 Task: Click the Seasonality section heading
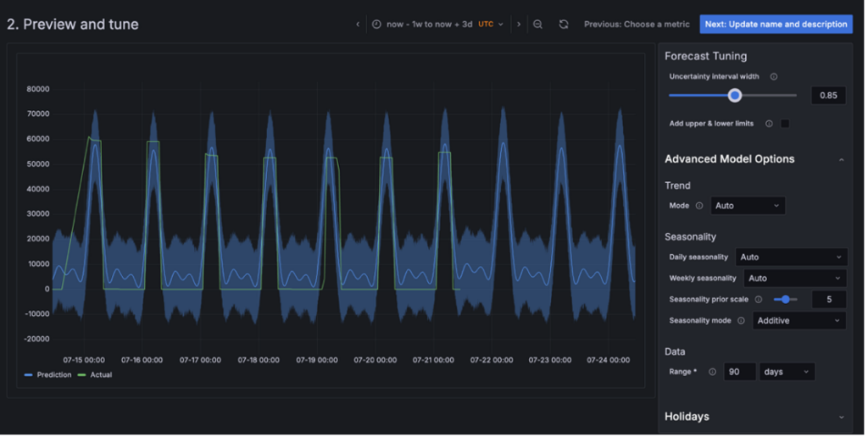pyautogui.click(x=690, y=237)
